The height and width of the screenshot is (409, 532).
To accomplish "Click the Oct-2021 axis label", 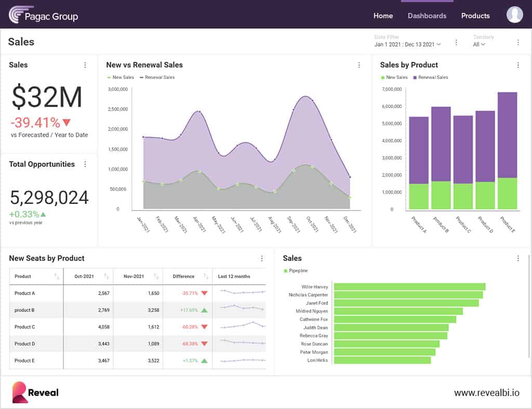I will pos(312,225).
